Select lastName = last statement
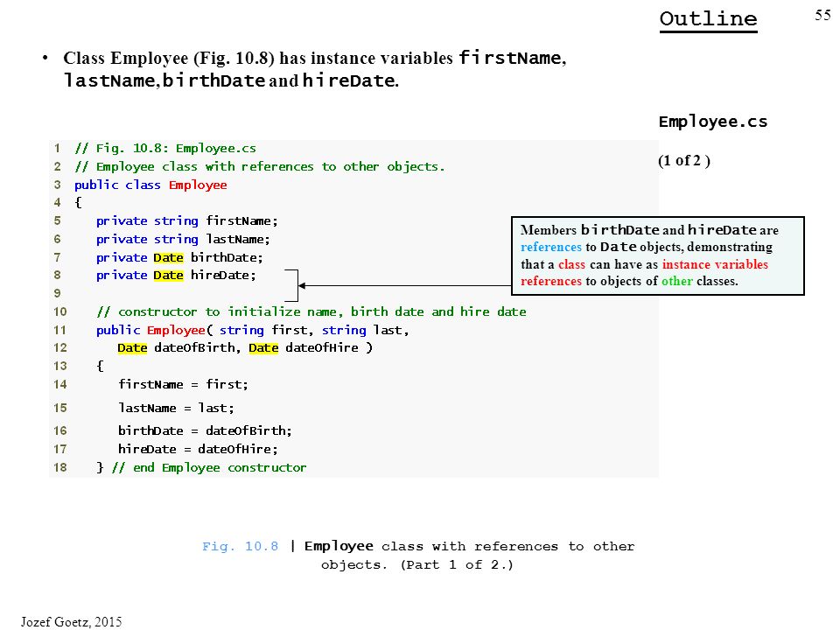 click(x=176, y=409)
